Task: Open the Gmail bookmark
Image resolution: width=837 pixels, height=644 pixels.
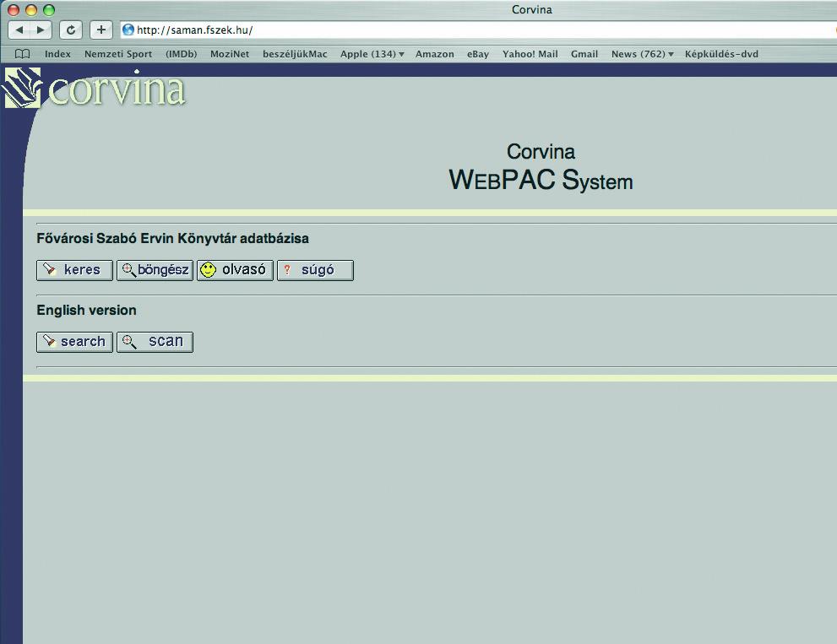Action: (584, 54)
